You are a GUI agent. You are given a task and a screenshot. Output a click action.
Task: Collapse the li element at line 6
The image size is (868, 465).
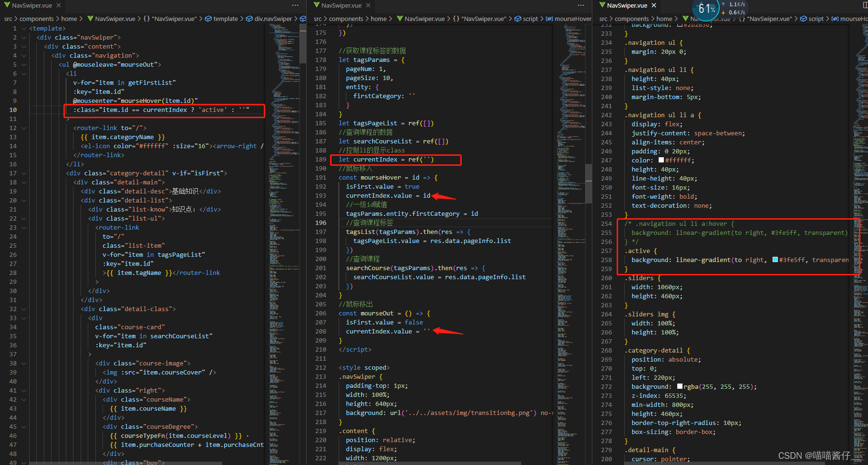24,74
